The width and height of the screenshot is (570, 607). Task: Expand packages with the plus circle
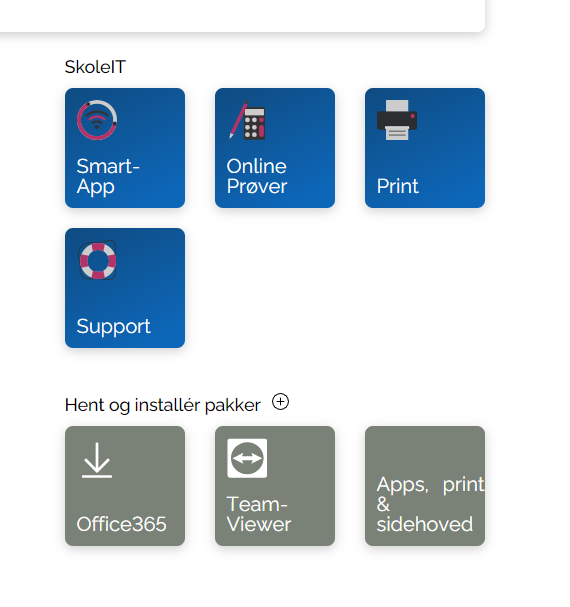point(280,402)
